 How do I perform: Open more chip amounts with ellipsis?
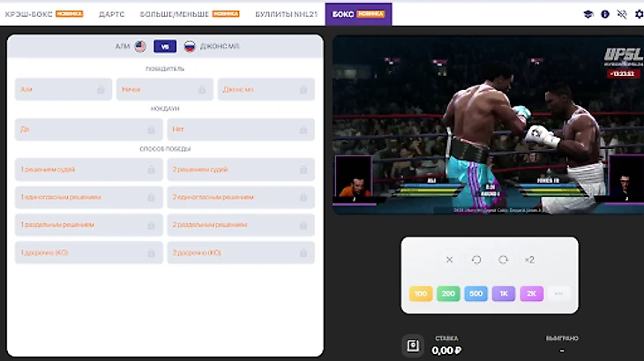[559, 294]
